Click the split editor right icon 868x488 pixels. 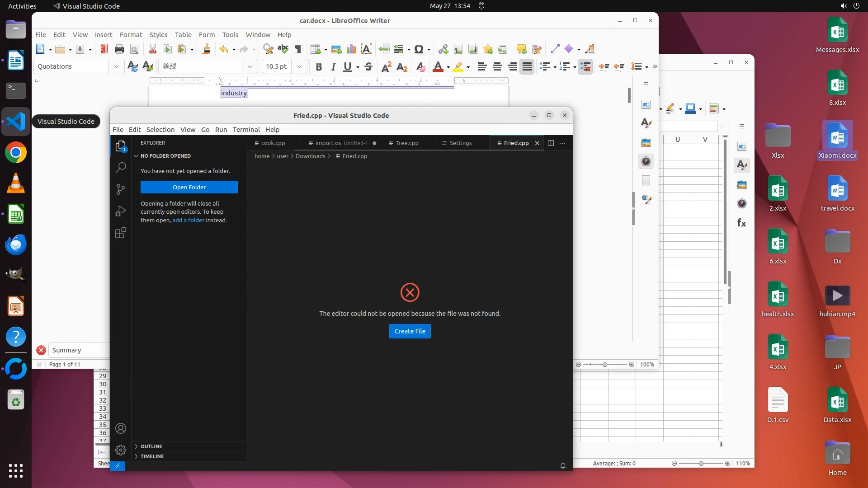551,143
